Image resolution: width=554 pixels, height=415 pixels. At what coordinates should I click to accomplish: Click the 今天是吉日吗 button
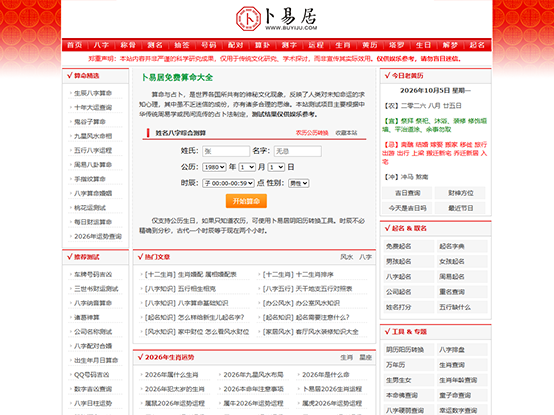(x=407, y=208)
